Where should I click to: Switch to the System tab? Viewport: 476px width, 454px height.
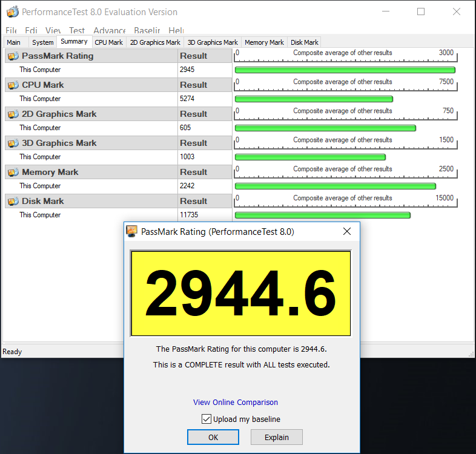click(43, 42)
